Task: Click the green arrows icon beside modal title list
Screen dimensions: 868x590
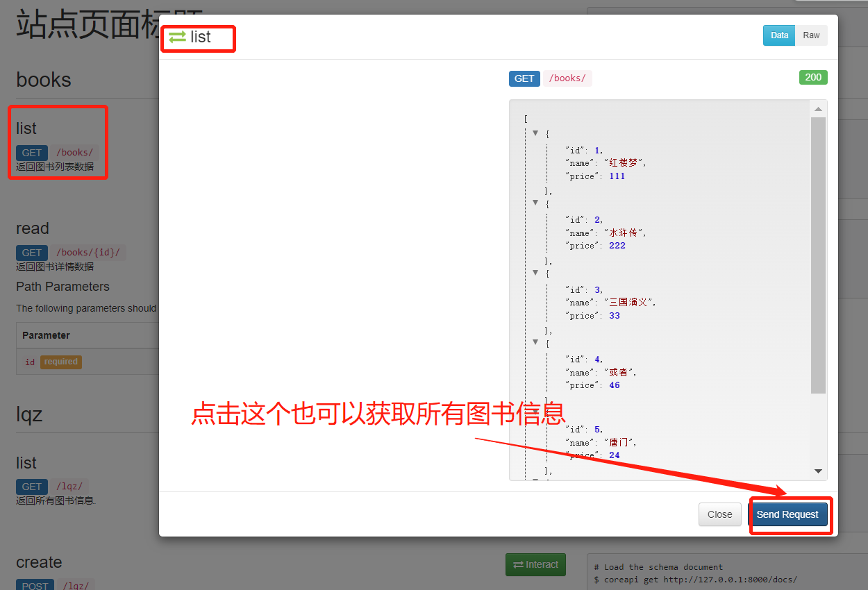Action: click(177, 37)
